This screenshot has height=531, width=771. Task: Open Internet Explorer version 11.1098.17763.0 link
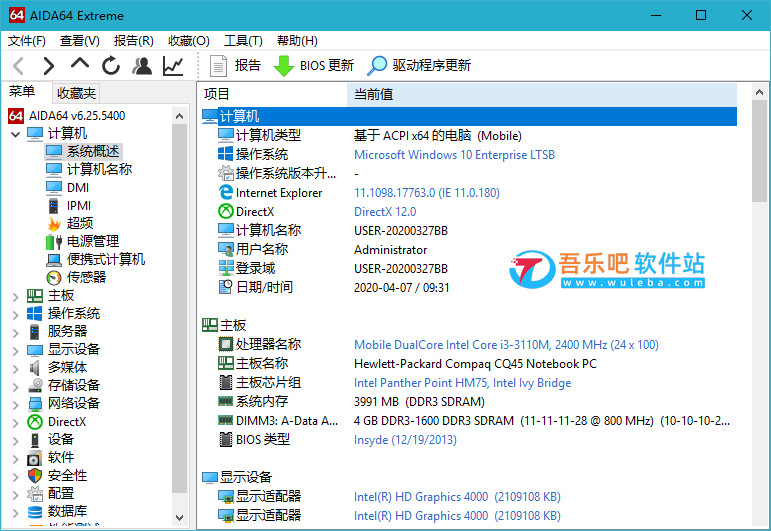(x=427, y=193)
